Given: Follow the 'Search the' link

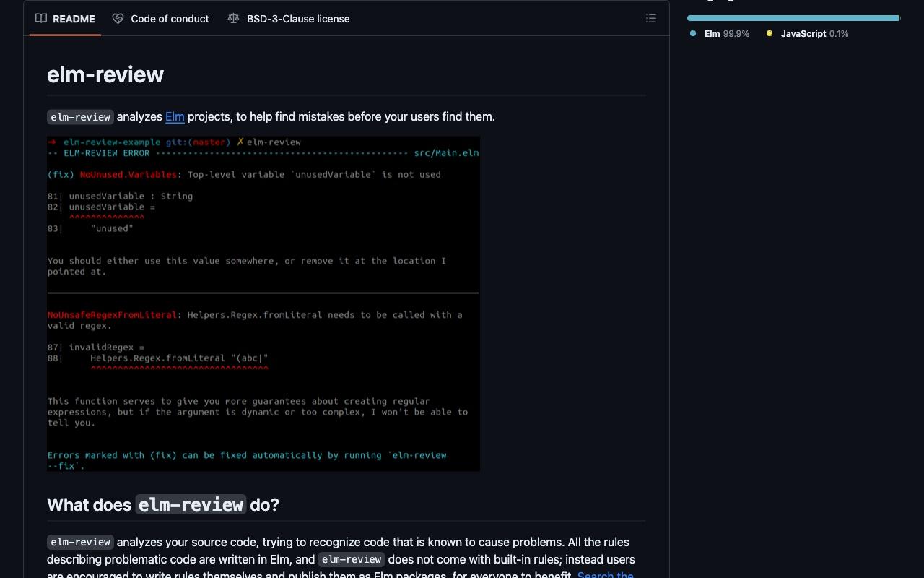Looking at the screenshot, I should (x=606, y=575).
